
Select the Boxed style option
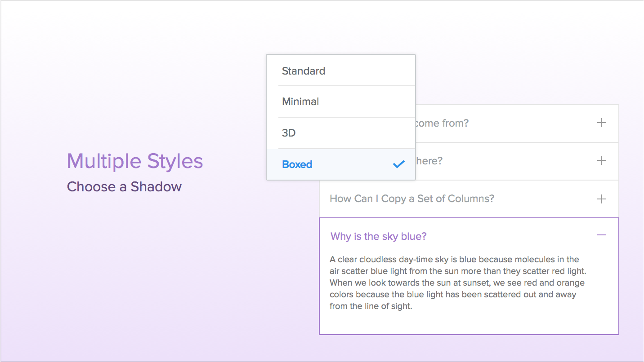pos(341,164)
